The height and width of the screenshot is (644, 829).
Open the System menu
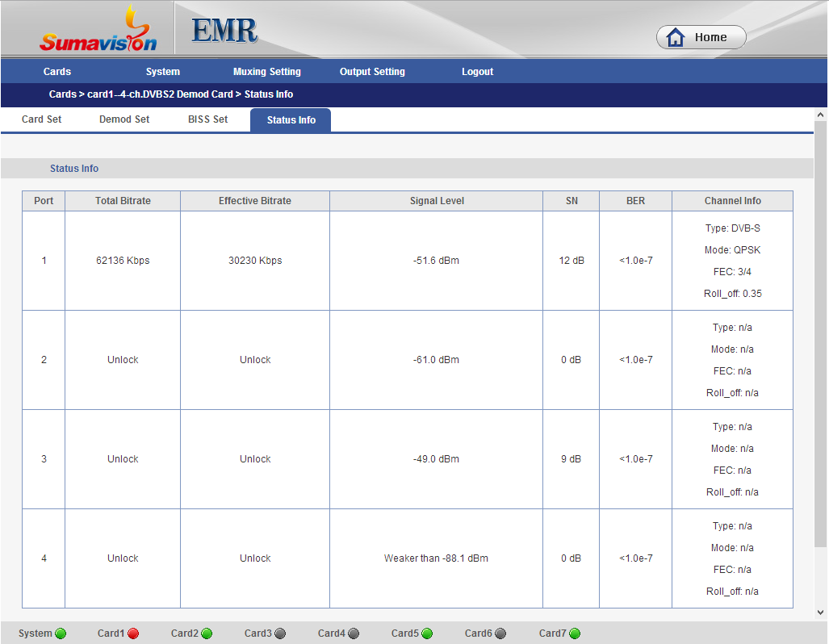(x=163, y=71)
